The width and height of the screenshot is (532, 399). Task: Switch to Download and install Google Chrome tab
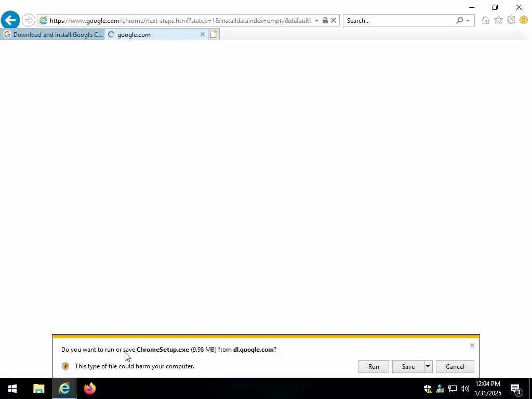(52, 35)
